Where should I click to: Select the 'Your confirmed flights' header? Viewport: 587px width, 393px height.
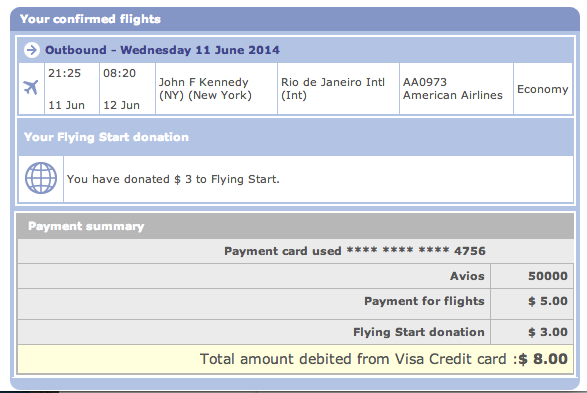click(90, 19)
